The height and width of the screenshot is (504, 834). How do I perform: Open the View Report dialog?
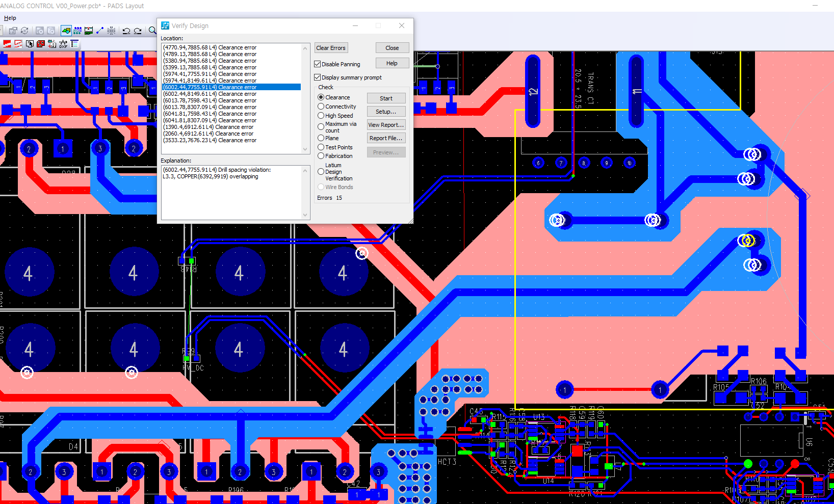(386, 125)
